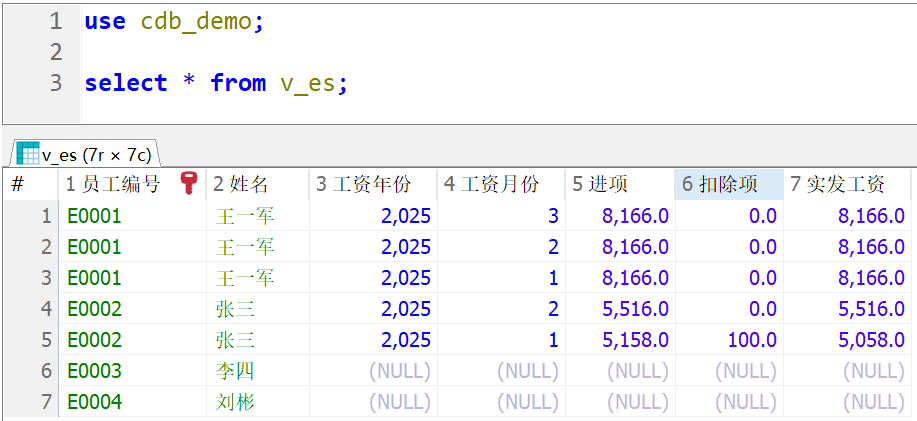Select the 实发工资 column header

pyautogui.click(x=838, y=184)
